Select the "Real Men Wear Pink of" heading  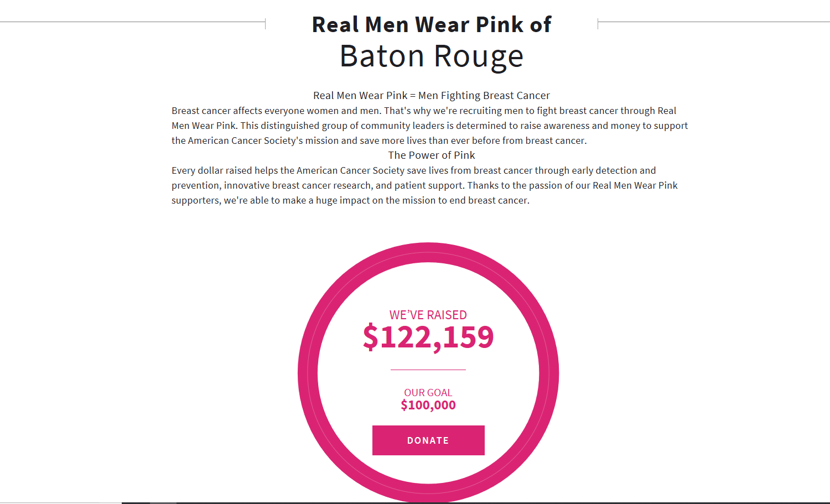click(x=432, y=24)
